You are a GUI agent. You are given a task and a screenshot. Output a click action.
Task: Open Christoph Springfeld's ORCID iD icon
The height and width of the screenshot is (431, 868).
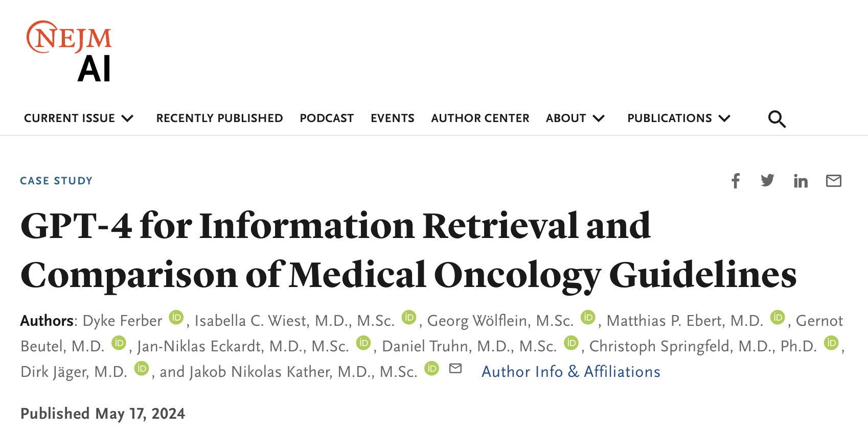click(x=831, y=343)
